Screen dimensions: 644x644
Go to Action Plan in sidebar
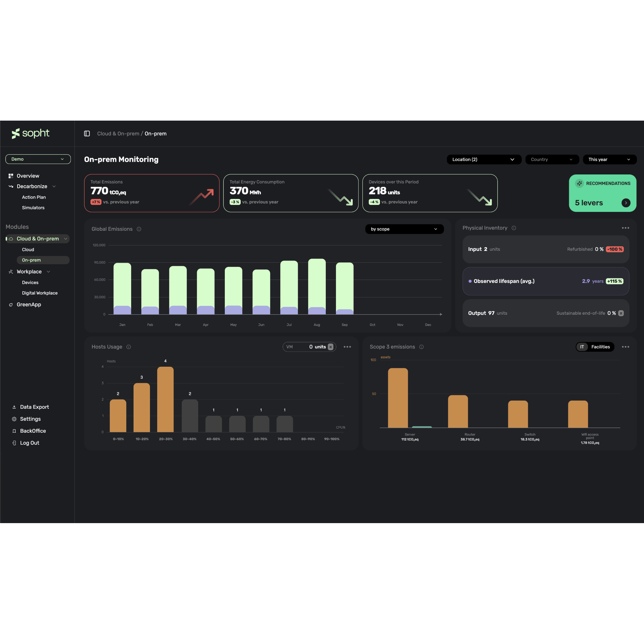point(34,197)
